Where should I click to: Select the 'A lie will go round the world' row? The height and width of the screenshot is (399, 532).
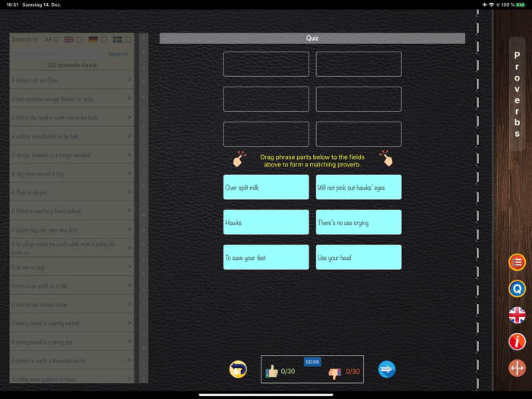pos(71,248)
